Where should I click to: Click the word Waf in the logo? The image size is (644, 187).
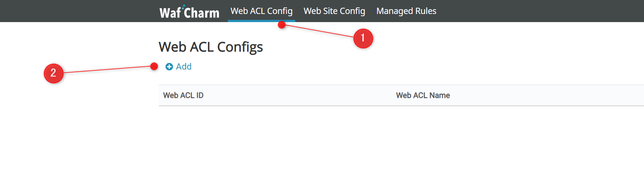[170, 13]
